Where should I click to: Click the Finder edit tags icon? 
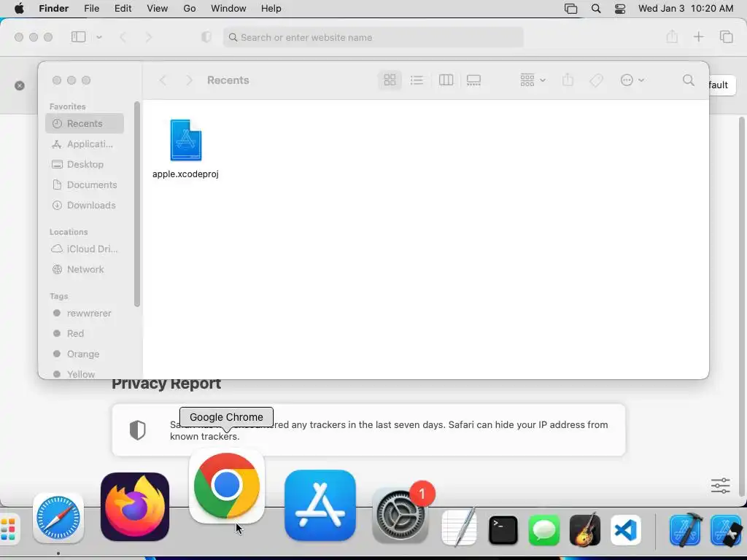pyautogui.click(x=596, y=80)
